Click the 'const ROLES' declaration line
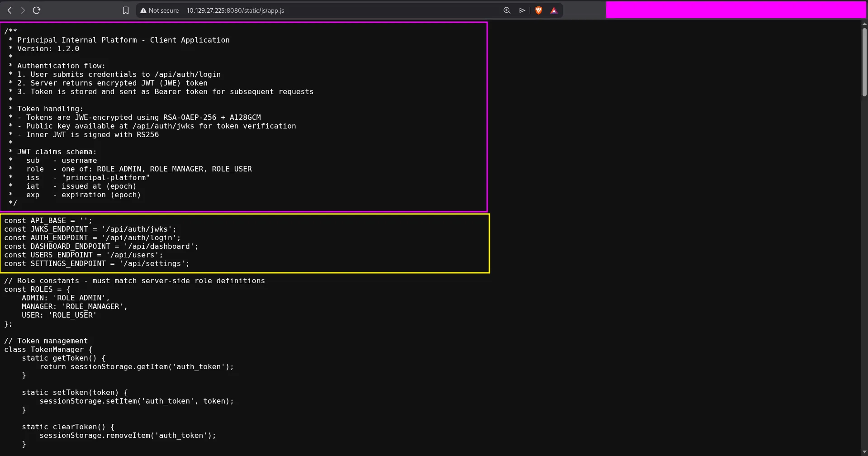 point(37,290)
